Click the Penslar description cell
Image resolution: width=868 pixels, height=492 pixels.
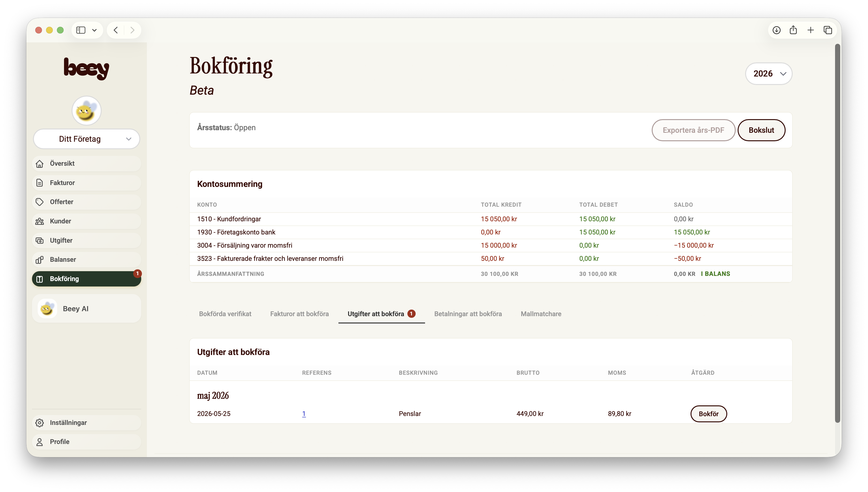point(410,414)
